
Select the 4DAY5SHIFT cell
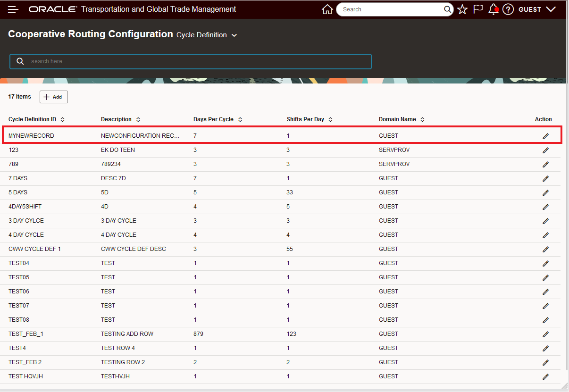(25, 207)
